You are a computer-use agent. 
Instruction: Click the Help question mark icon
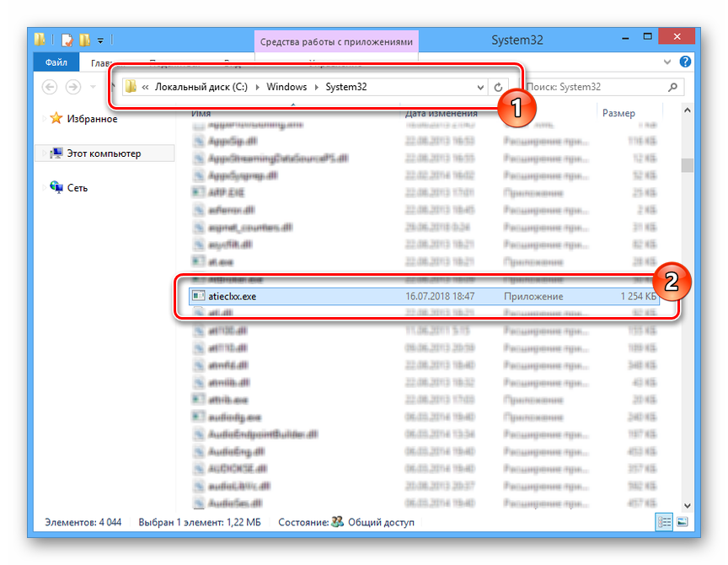[x=685, y=62]
